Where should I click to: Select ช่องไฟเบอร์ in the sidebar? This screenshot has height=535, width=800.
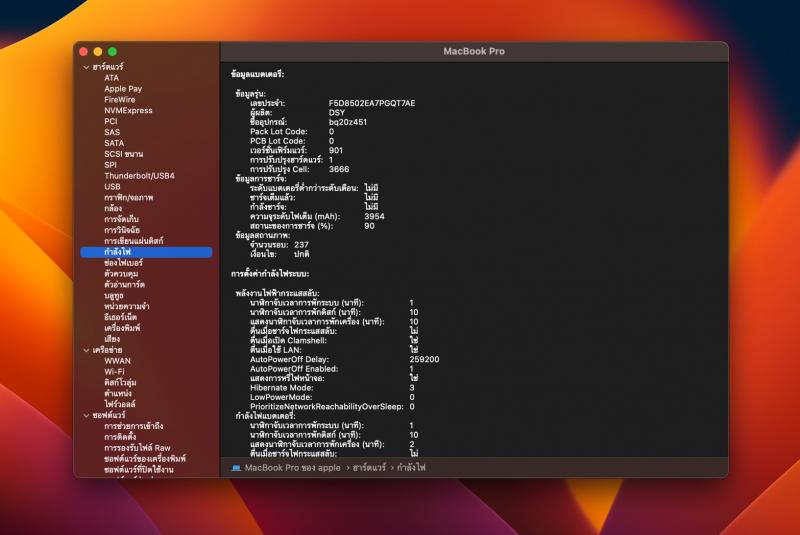pos(123,263)
